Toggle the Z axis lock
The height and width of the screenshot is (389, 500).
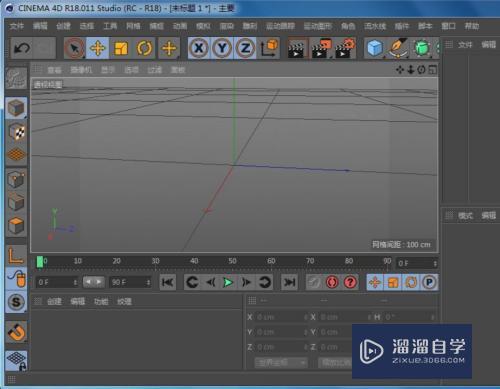click(x=245, y=48)
